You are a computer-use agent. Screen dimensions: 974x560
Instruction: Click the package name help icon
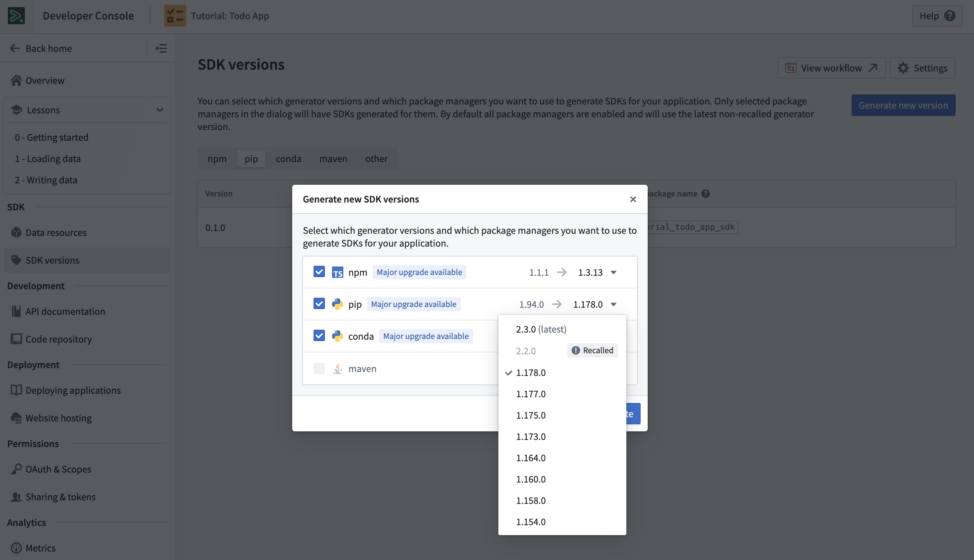pyautogui.click(x=706, y=193)
